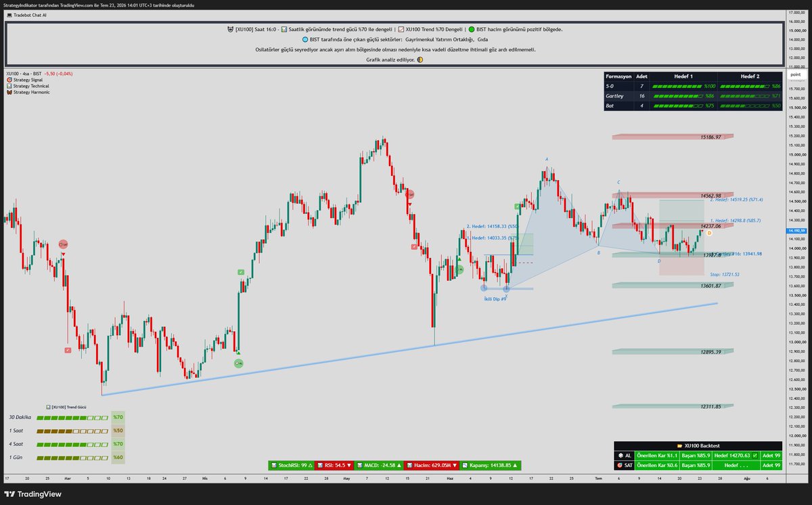
Task: Click the 13601.87 support level label
Action: [x=710, y=286]
